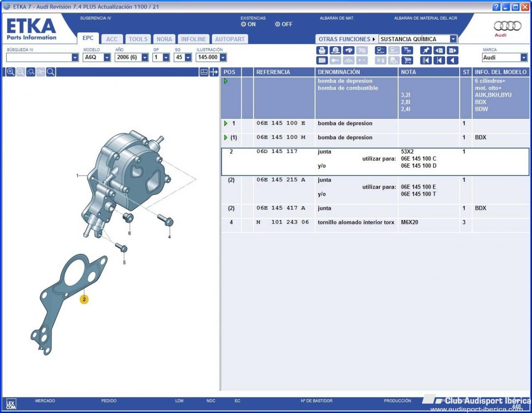Open the TOOLS tab

pos(138,39)
